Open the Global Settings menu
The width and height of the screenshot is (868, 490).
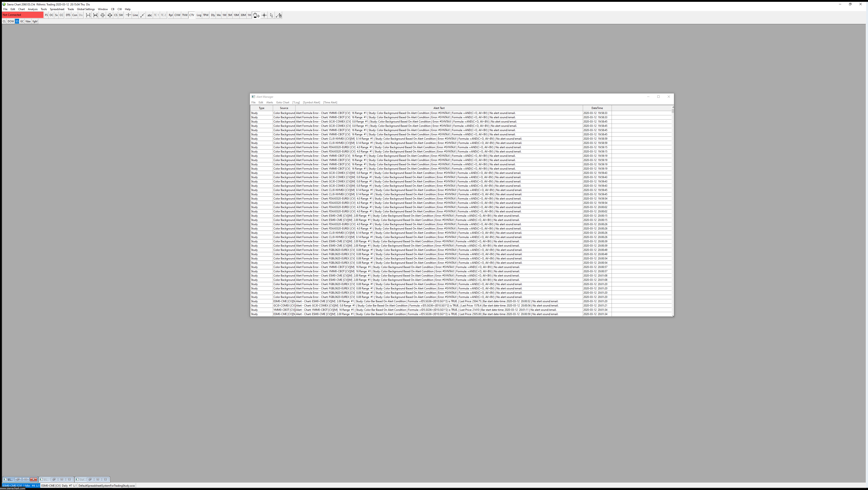coord(86,9)
